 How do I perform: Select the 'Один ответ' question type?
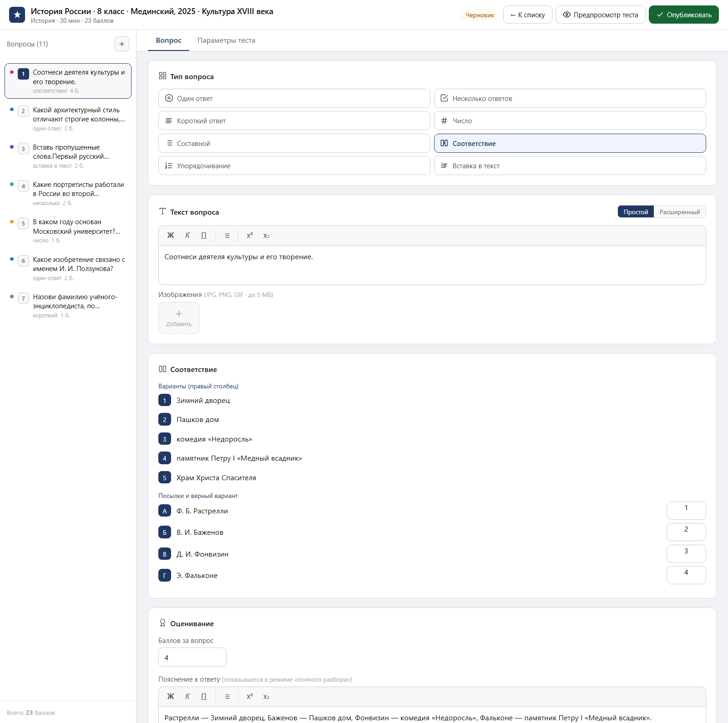pyautogui.click(x=294, y=98)
